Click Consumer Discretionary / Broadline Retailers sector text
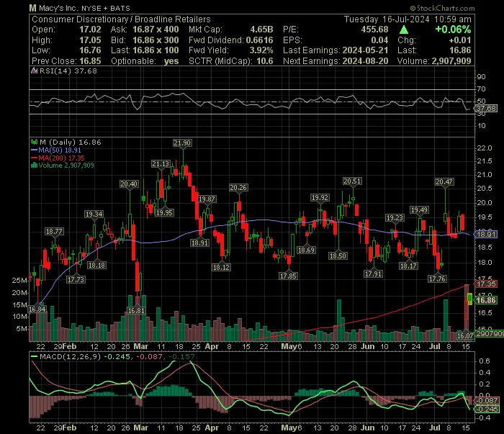This screenshot has height=434, width=504. click(121, 19)
